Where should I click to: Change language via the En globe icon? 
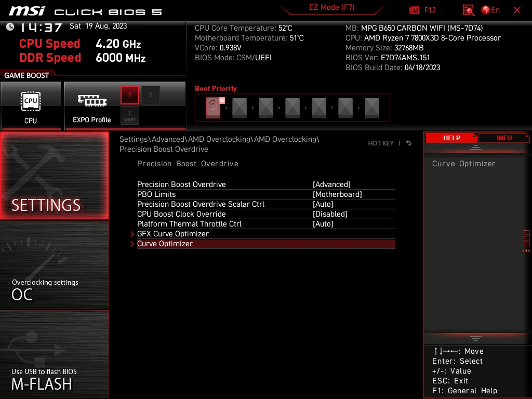490,10
